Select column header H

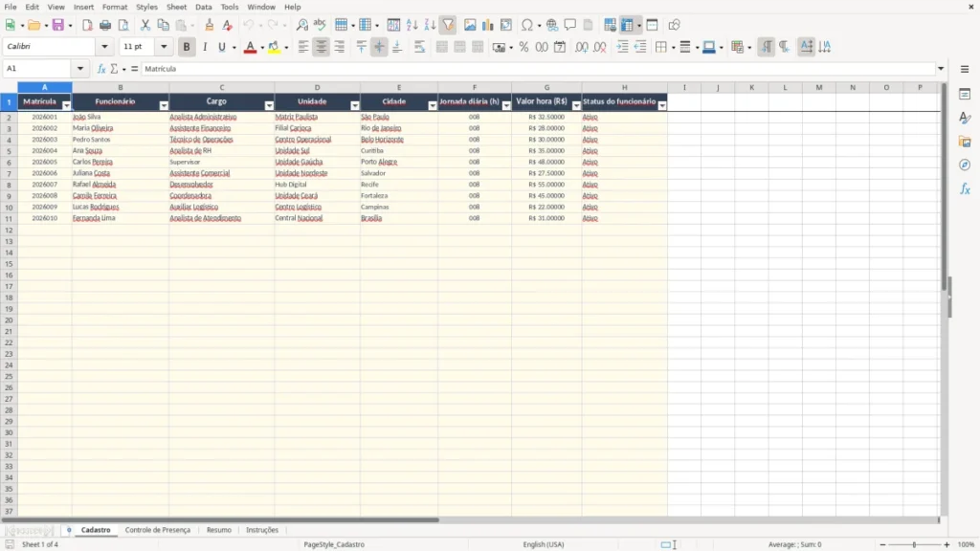click(x=624, y=87)
